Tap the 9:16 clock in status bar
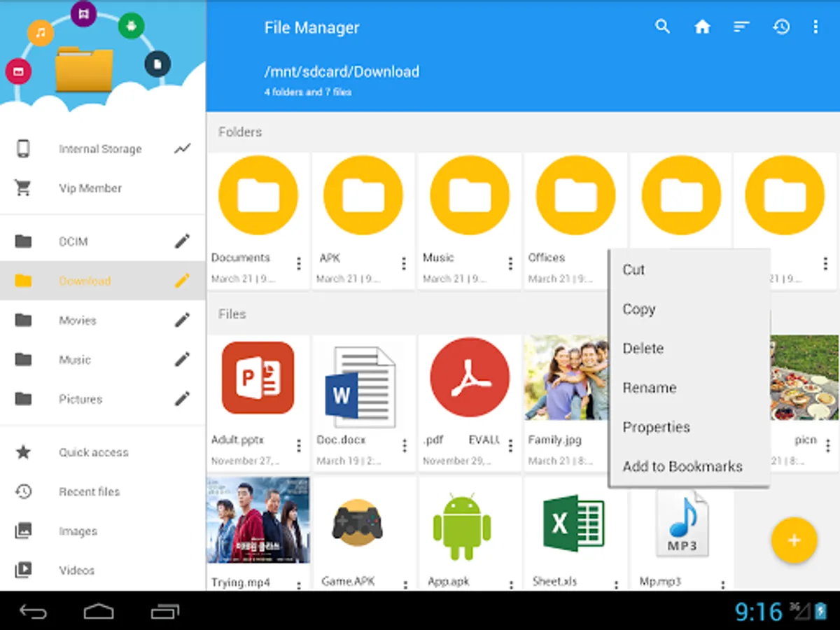The height and width of the screenshot is (630, 840). (x=759, y=612)
